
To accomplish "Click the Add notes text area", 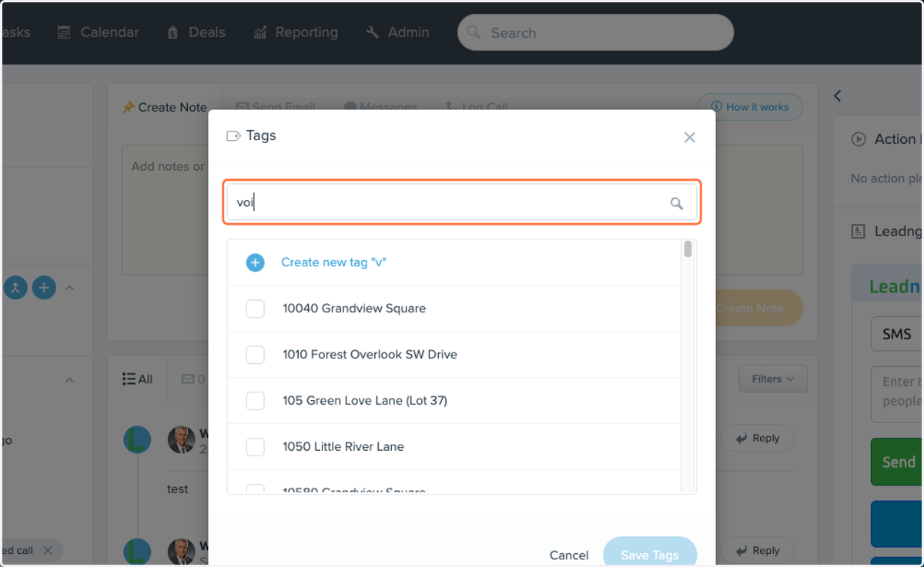I will [166, 210].
